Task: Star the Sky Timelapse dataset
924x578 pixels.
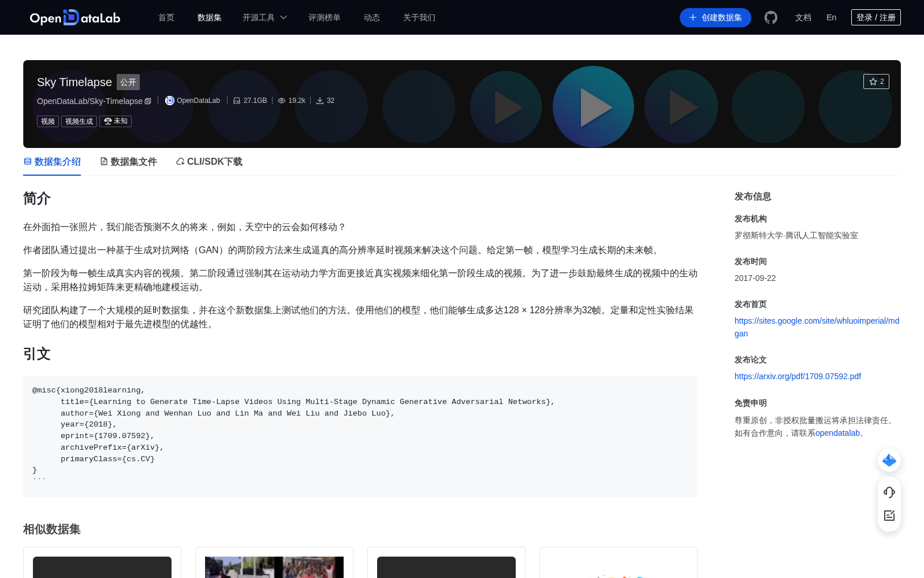Action: coord(876,81)
